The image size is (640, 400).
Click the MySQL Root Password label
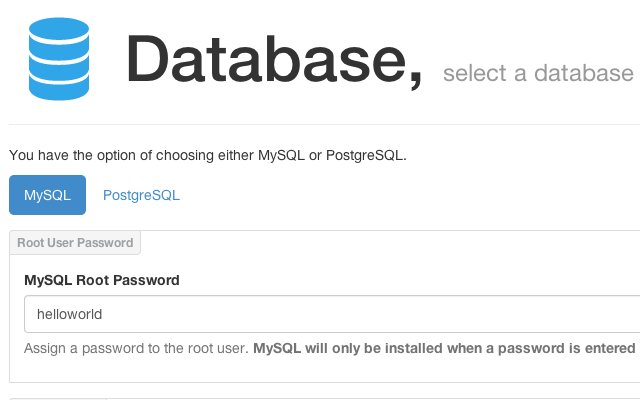(x=102, y=280)
